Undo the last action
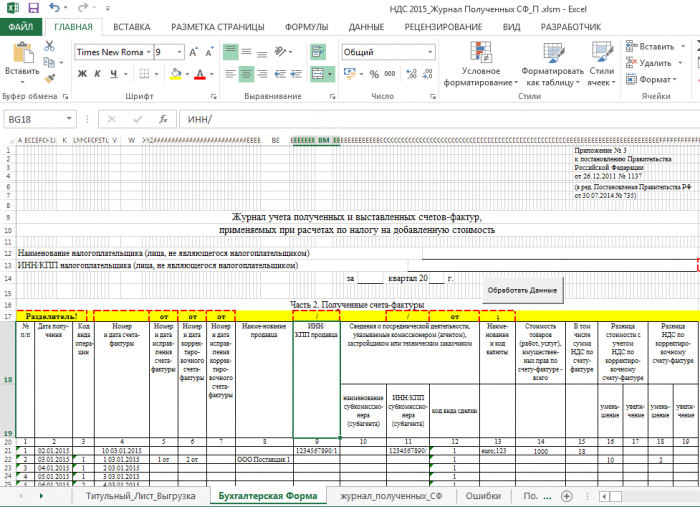The height and width of the screenshot is (507, 700). (x=54, y=8)
